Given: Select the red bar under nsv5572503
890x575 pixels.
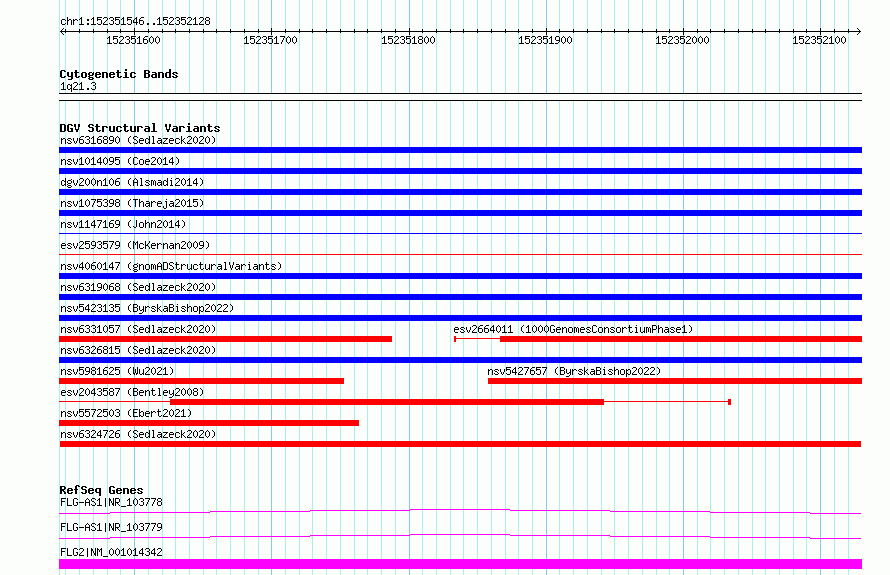Looking at the screenshot, I should (x=209, y=423).
